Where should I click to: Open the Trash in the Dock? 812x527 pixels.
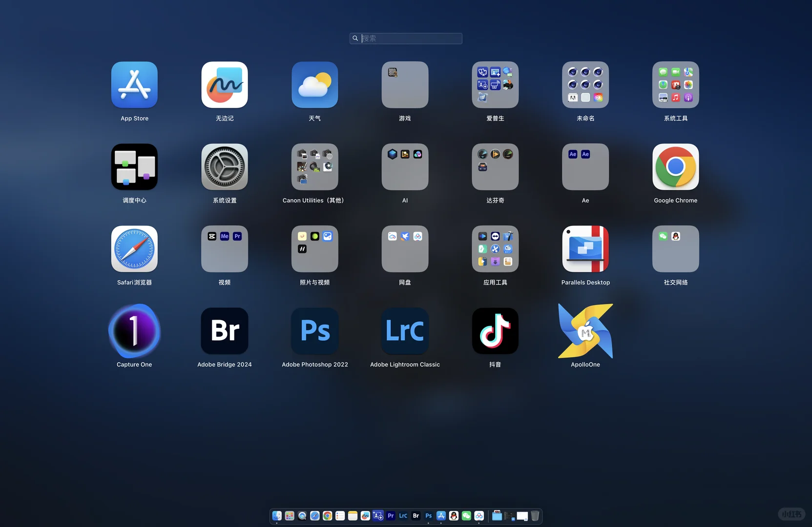pos(535,516)
